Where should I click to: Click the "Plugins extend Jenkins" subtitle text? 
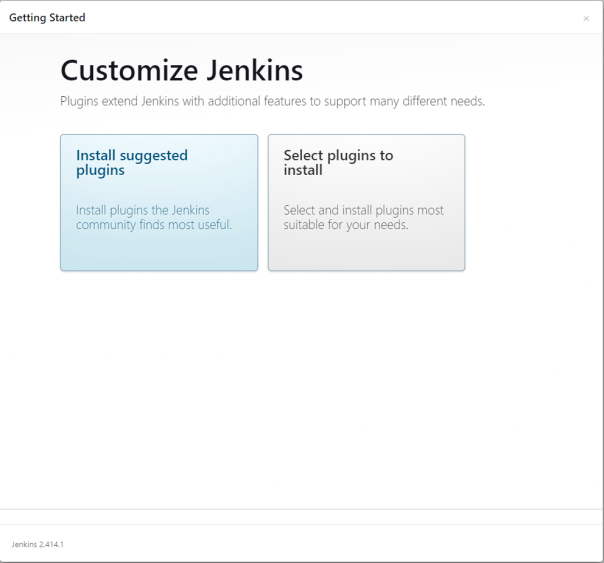click(x=272, y=101)
